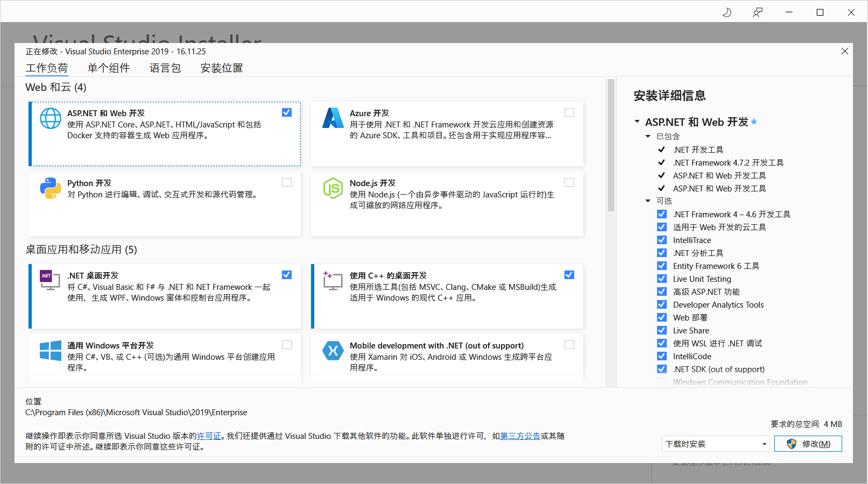868x484 pixels.
Task: Switch to the 语言包 tab
Action: click(165, 68)
